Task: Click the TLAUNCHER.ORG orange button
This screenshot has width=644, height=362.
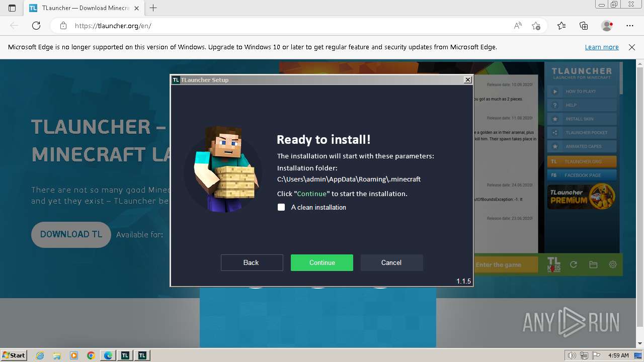Action: coord(582,161)
